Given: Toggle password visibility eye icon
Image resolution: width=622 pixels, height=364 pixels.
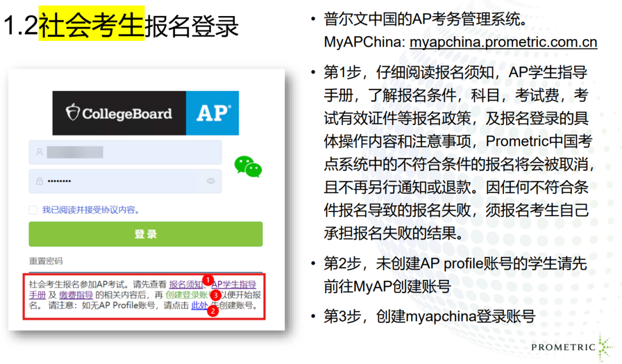Looking at the screenshot, I should pyautogui.click(x=211, y=181).
